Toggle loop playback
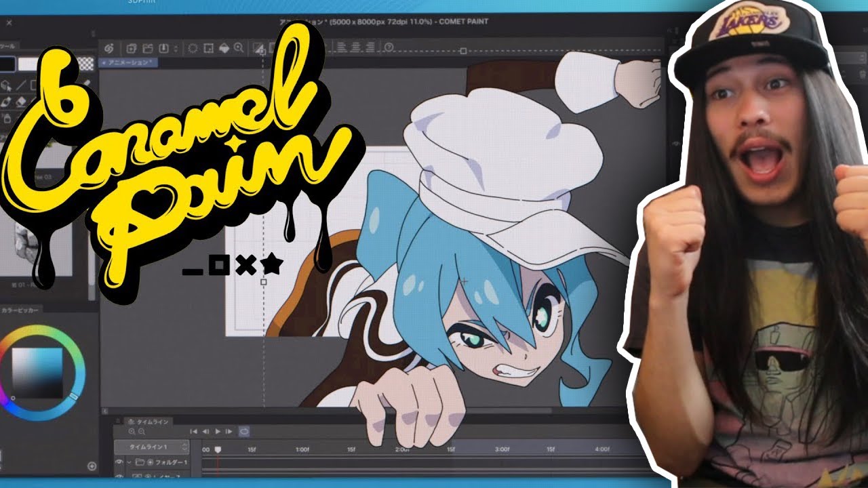 tap(244, 431)
